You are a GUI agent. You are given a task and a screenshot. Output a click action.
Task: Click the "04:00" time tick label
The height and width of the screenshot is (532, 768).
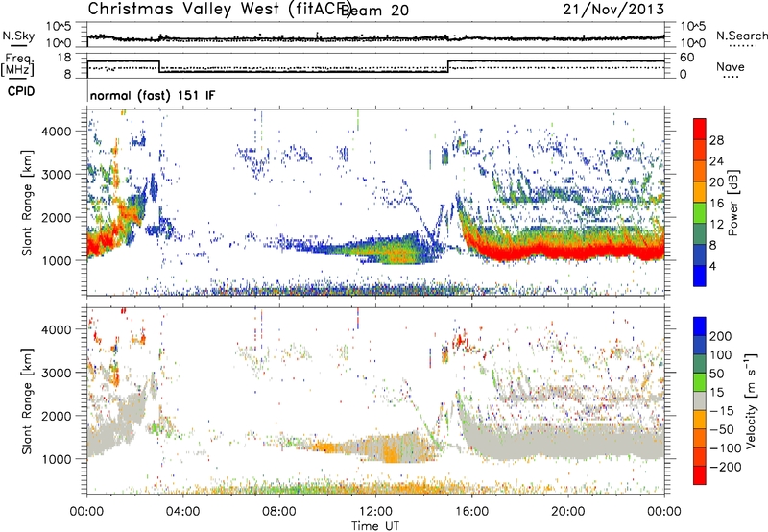[x=182, y=512]
